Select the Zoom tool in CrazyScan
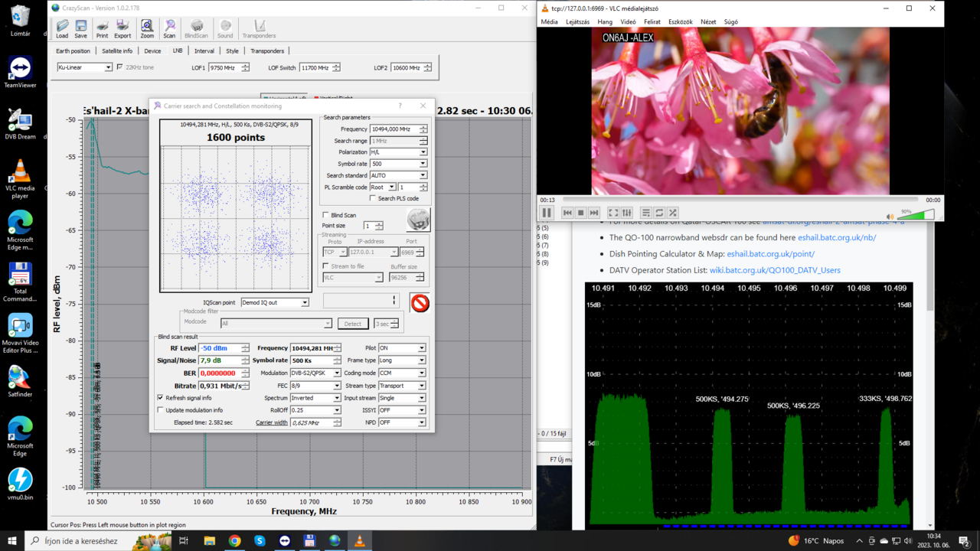This screenshot has width=980, height=551. [x=147, y=29]
